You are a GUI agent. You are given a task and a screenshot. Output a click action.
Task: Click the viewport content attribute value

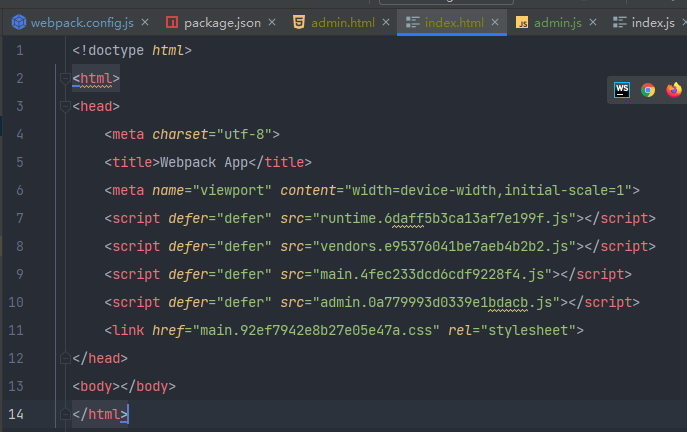[x=488, y=191]
